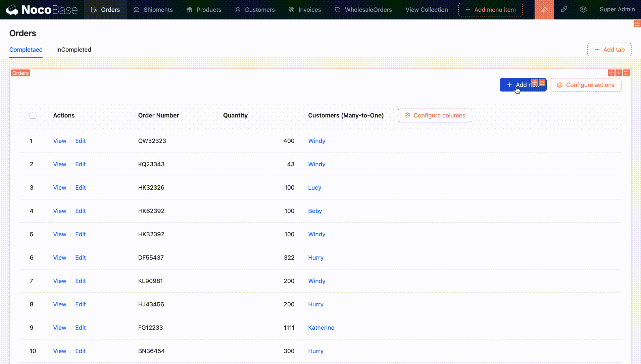Click the NocoBase logo

click(42, 10)
